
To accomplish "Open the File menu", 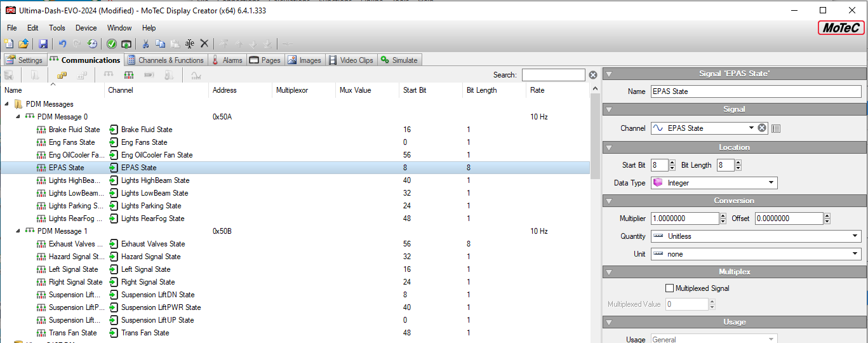I will (x=12, y=28).
